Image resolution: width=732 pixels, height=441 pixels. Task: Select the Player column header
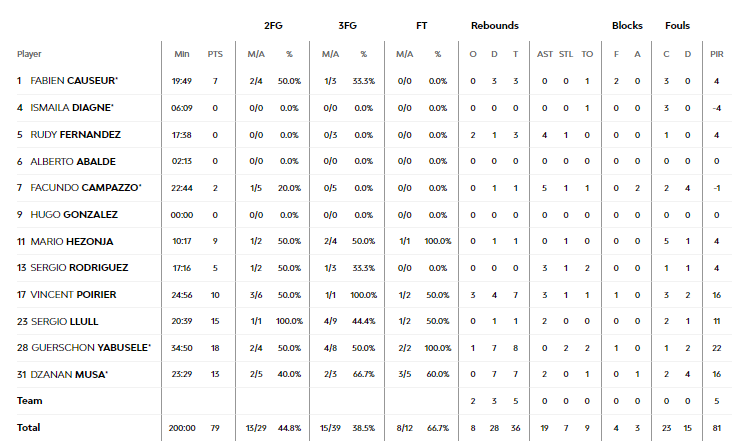point(29,54)
